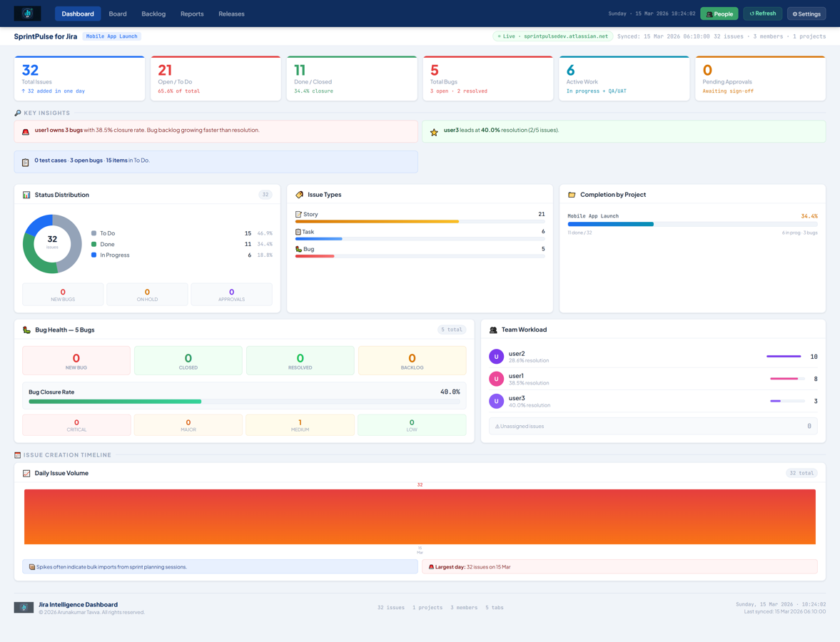Click the bug icon in the Bug Health header
Viewport: 840px width, 642px height.
click(25, 330)
